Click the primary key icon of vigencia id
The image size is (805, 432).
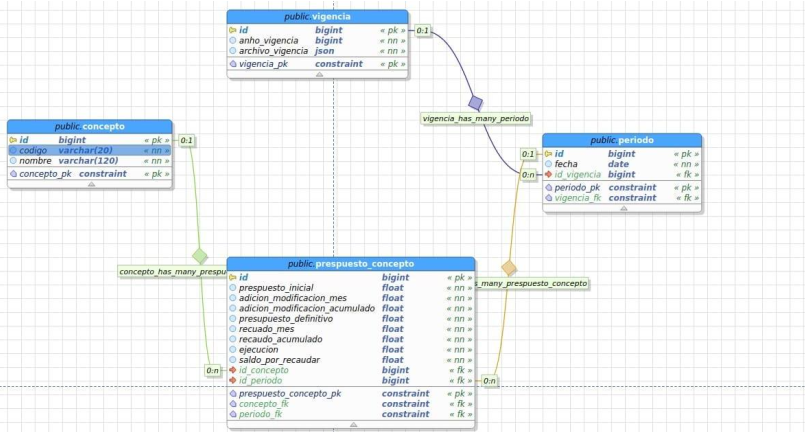(x=233, y=30)
